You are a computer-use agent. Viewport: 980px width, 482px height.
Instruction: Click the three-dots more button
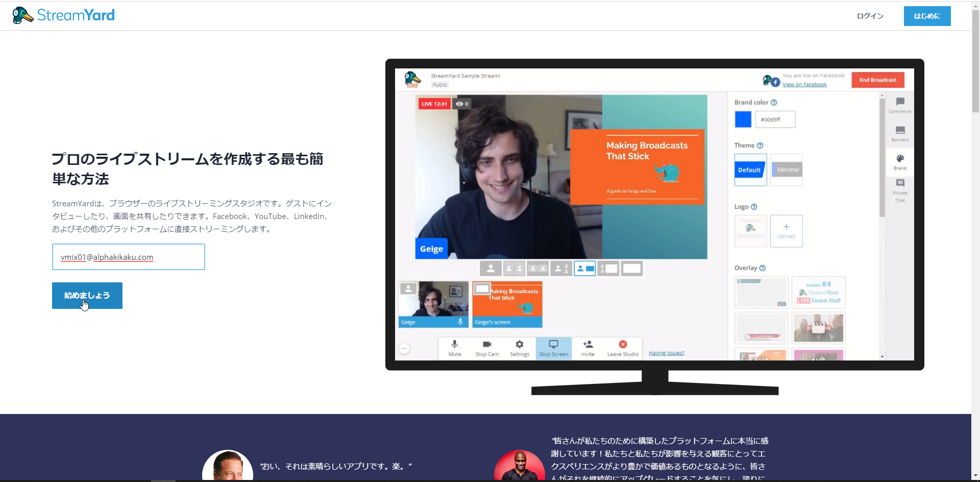coord(404,348)
